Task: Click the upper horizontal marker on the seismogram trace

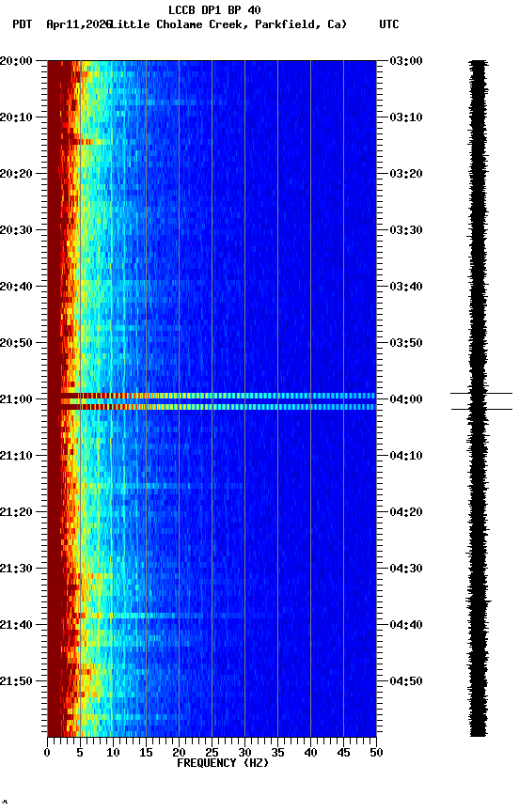Action: point(481,394)
